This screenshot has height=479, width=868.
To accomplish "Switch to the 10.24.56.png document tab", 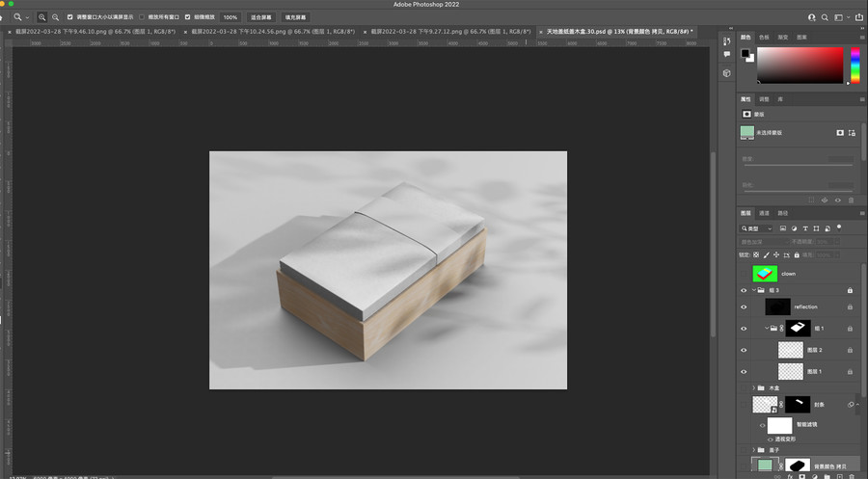I will pyautogui.click(x=273, y=32).
